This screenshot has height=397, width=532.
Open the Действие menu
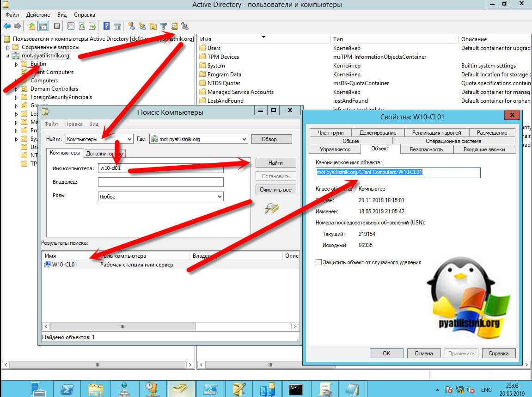37,15
